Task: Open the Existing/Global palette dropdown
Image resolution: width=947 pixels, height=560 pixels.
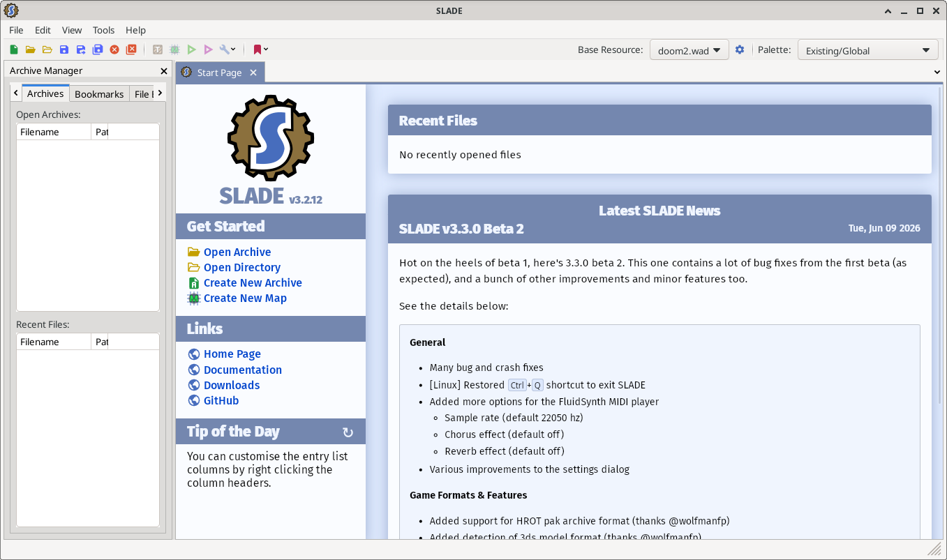Action: pos(868,50)
